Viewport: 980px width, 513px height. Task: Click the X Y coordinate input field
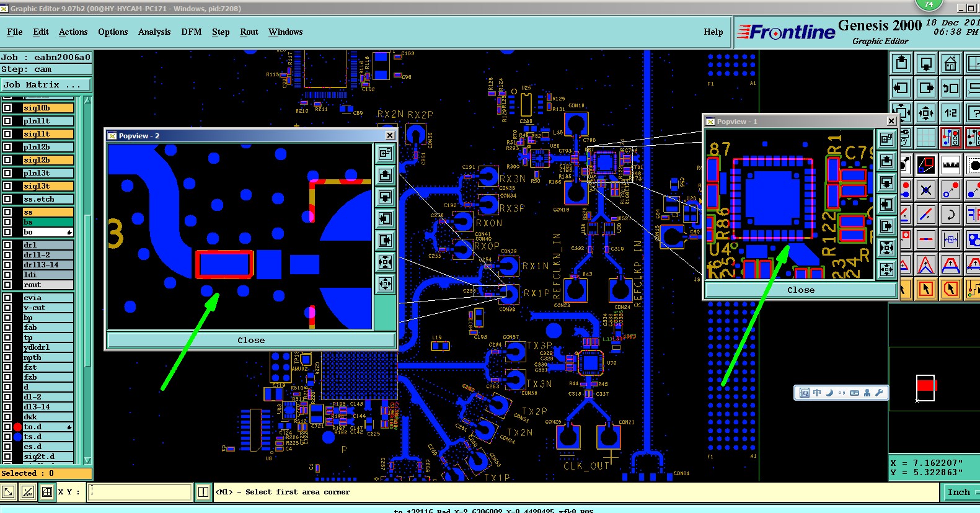[139, 492]
